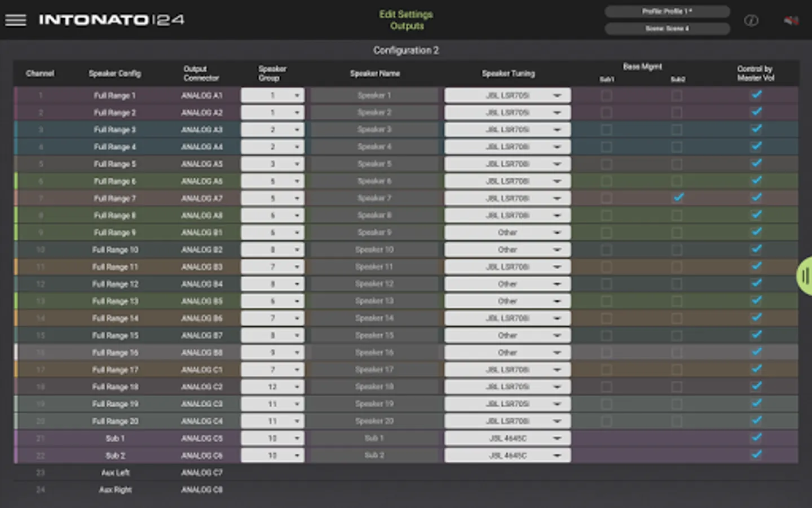Click the Speaker Tuning column header
The height and width of the screenshot is (508, 812).
click(508, 73)
